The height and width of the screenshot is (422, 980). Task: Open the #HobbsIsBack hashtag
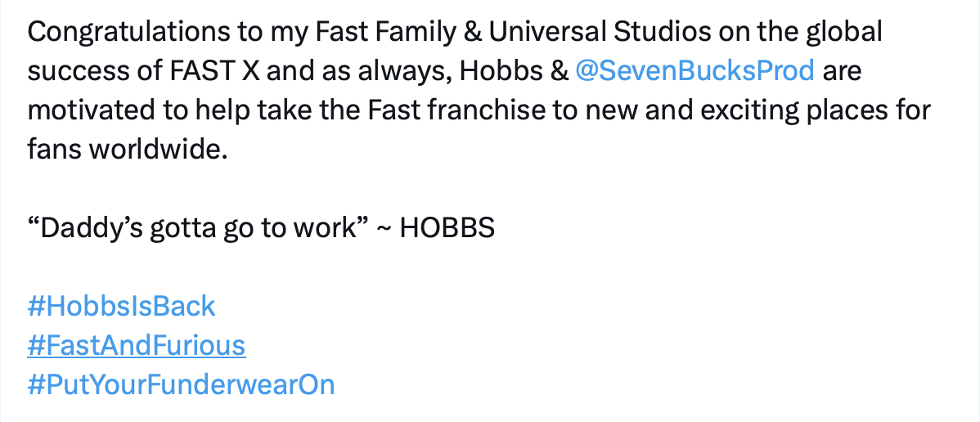coord(121,307)
